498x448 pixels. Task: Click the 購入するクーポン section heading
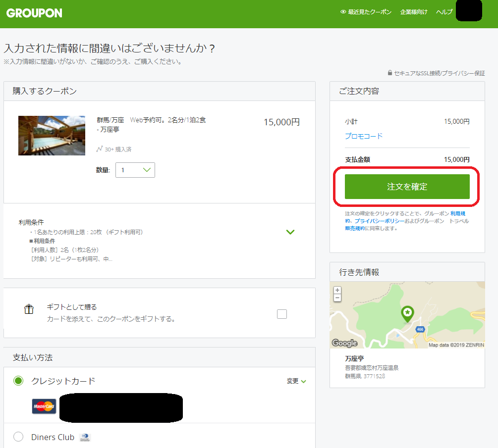pyautogui.click(x=45, y=91)
